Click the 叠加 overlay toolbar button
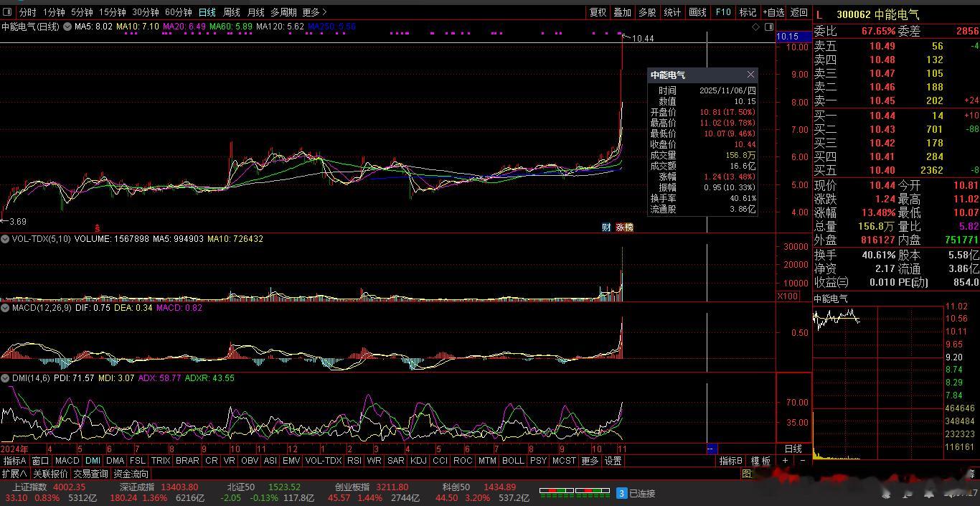Viewport: 980px width, 506px height. pyautogui.click(x=622, y=12)
